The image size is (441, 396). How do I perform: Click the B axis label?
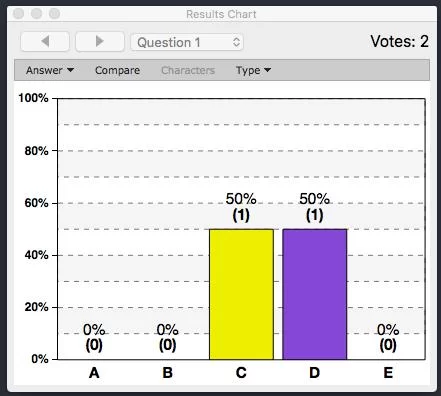point(168,373)
